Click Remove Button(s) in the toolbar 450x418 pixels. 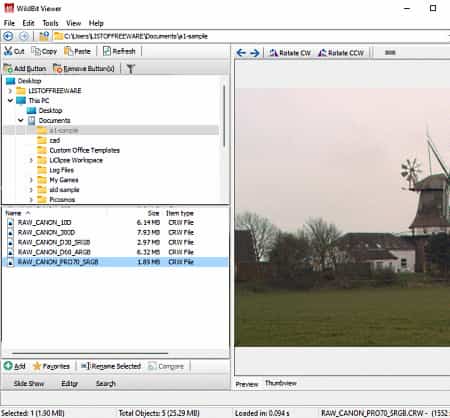(x=84, y=69)
